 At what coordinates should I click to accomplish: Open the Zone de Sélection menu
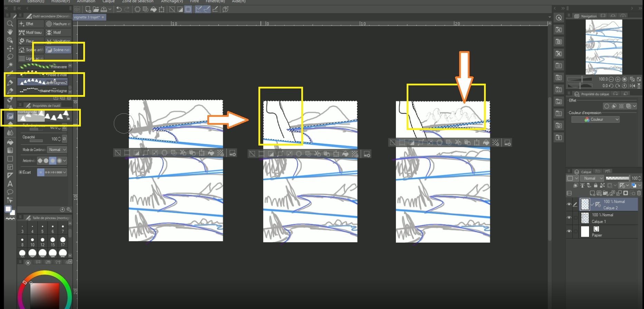coord(138,1)
